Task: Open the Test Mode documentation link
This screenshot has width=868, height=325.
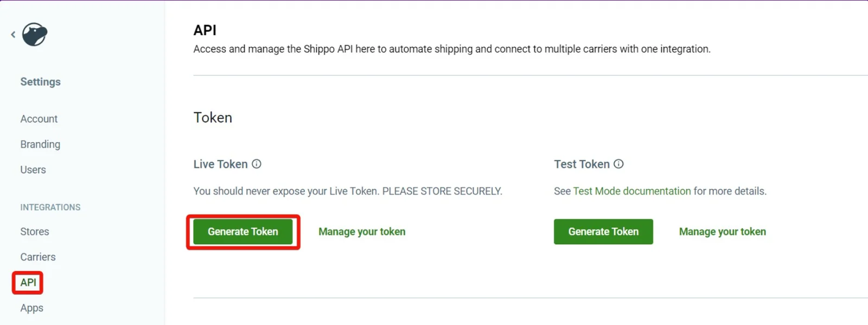Action: coord(632,191)
